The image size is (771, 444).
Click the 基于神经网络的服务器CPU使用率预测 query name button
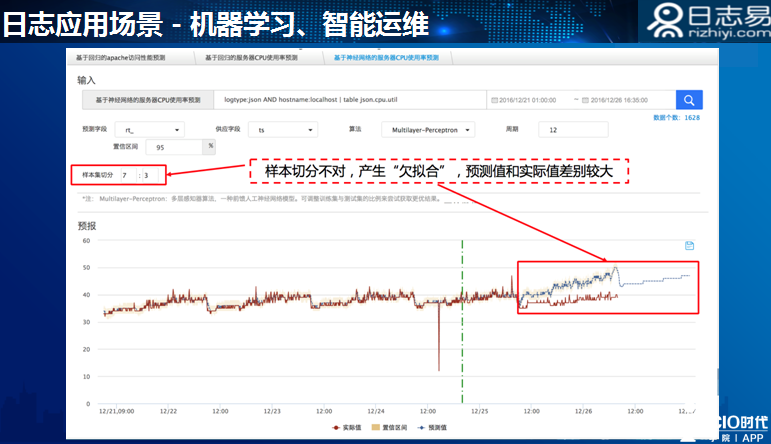click(x=148, y=100)
